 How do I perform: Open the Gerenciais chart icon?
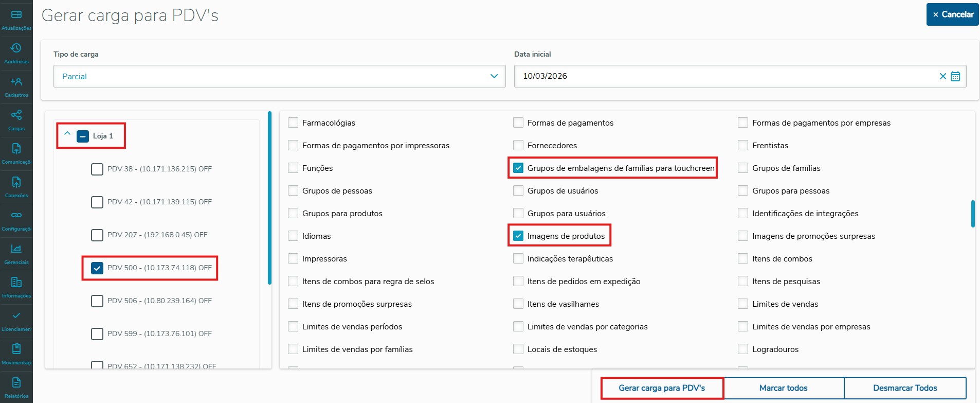(x=16, y=249)
